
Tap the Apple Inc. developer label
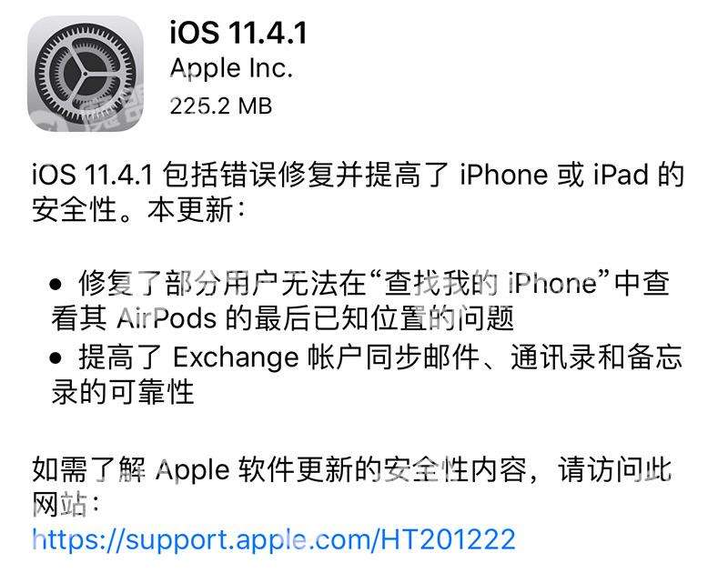[231, 68]
